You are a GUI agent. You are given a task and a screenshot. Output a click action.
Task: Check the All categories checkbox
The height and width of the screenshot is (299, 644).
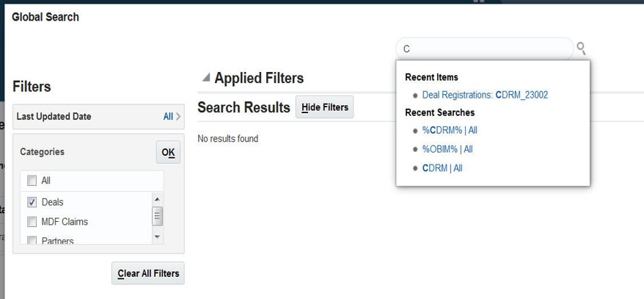(x=32, y=181)
